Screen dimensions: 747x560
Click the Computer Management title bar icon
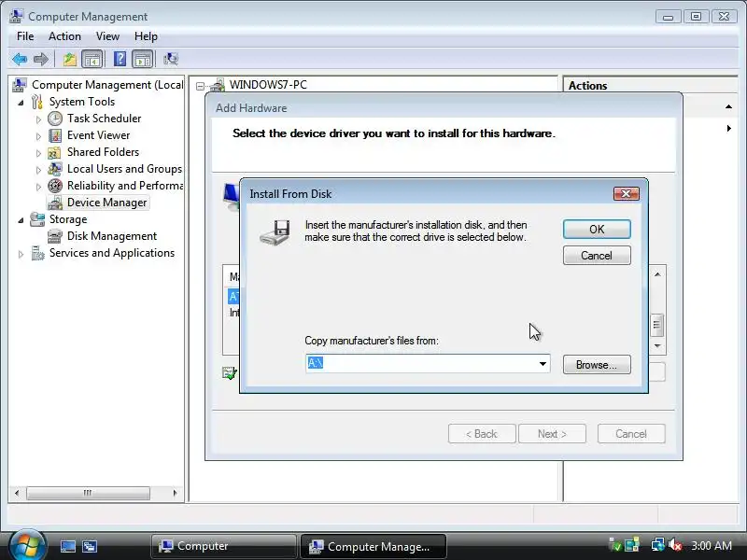pos(16,16)
